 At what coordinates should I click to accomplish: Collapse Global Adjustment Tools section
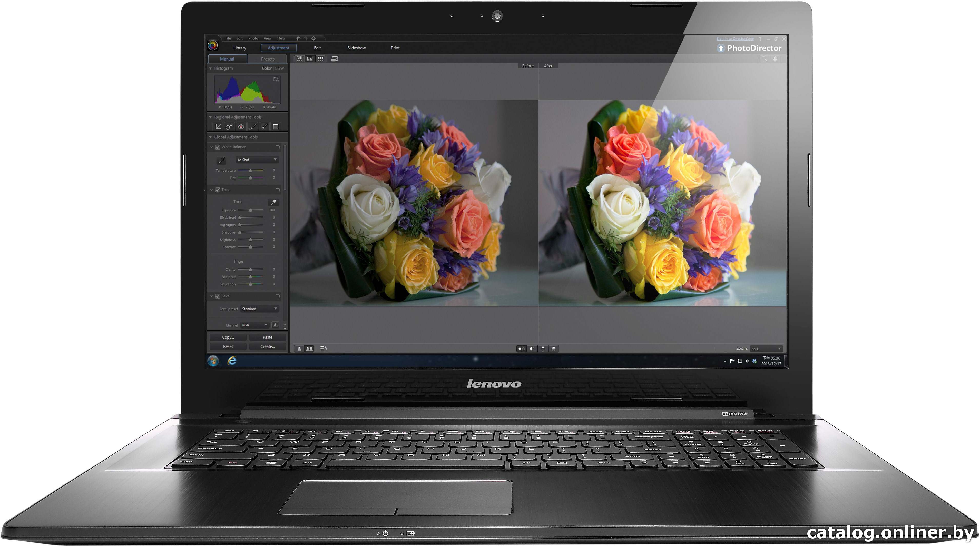click(x=210, y=137)
